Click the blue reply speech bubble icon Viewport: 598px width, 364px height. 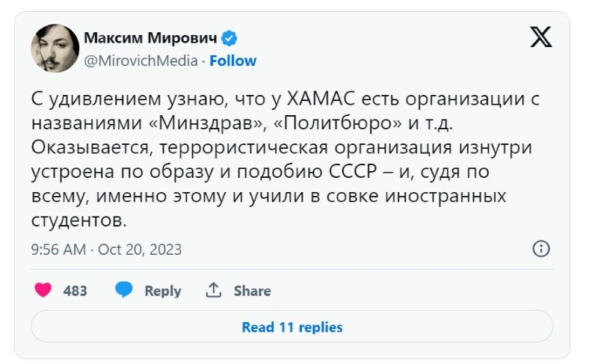pos(124,290)
